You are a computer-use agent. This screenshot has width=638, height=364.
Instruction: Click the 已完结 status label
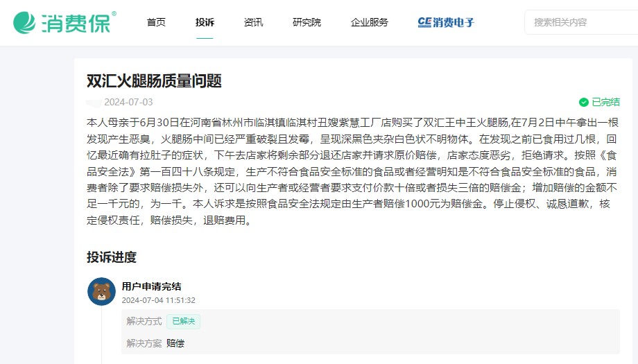(x=605, y=102)
